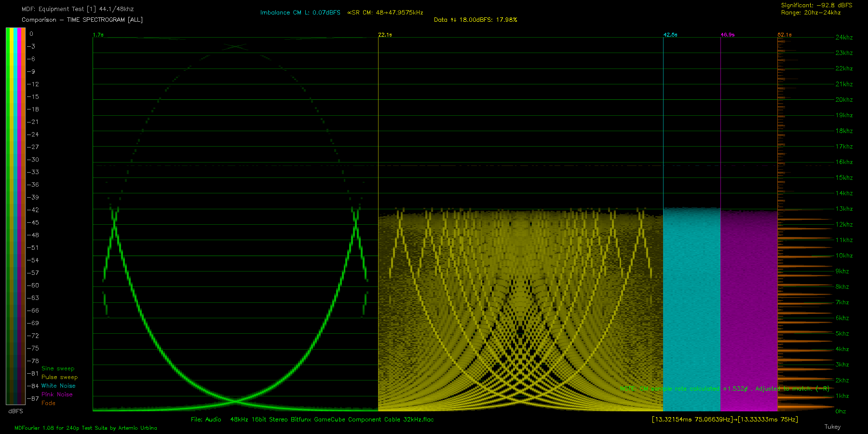The height and width of the screenshot is (434, 868).
Task: Click '[13.32154ms 75.06639Hz]→[13.33333ms 75Hz]' frame rate text
Action: click(x=725, y=420)
